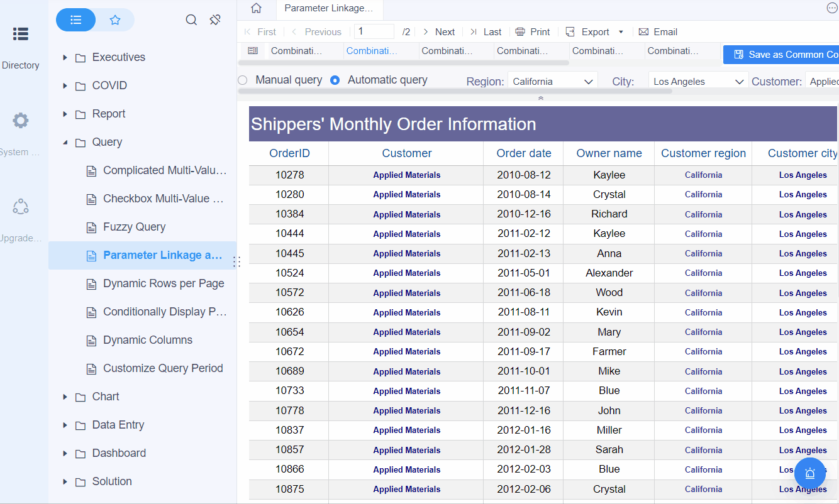This screenshot has width=839, height=504.
Task: Go to the Previous page
Action: tap(316, 32)
